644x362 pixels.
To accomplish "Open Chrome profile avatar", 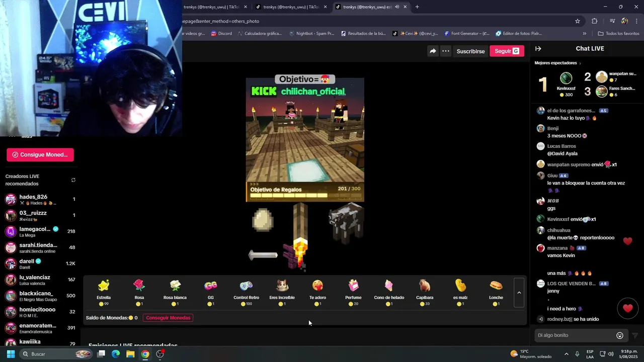I will pyautogui.click(x=624, y=21).
